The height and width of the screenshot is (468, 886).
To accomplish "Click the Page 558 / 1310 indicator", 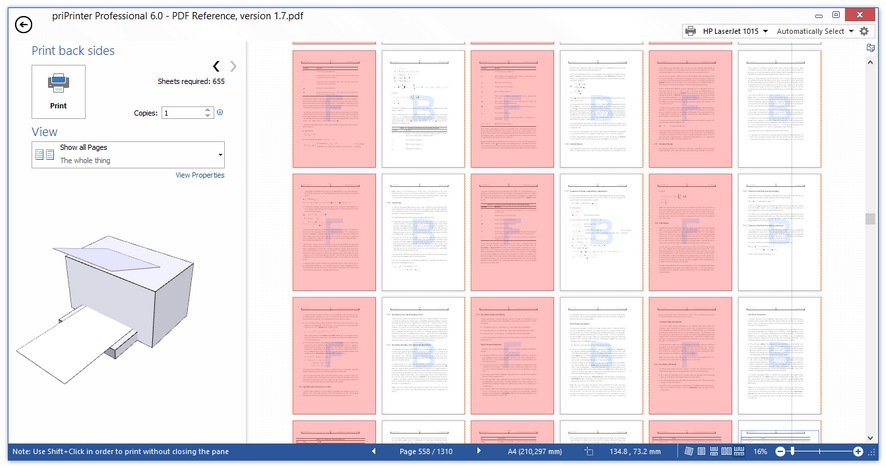I will (x=425, y=452).
